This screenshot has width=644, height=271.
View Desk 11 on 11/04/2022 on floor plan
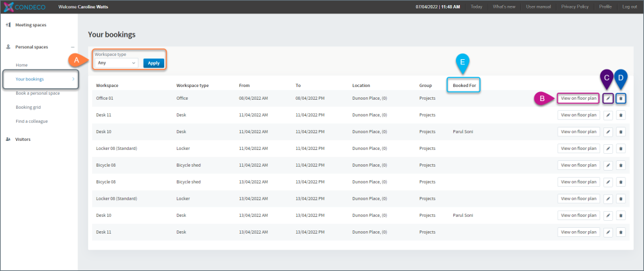click(579, 115)
